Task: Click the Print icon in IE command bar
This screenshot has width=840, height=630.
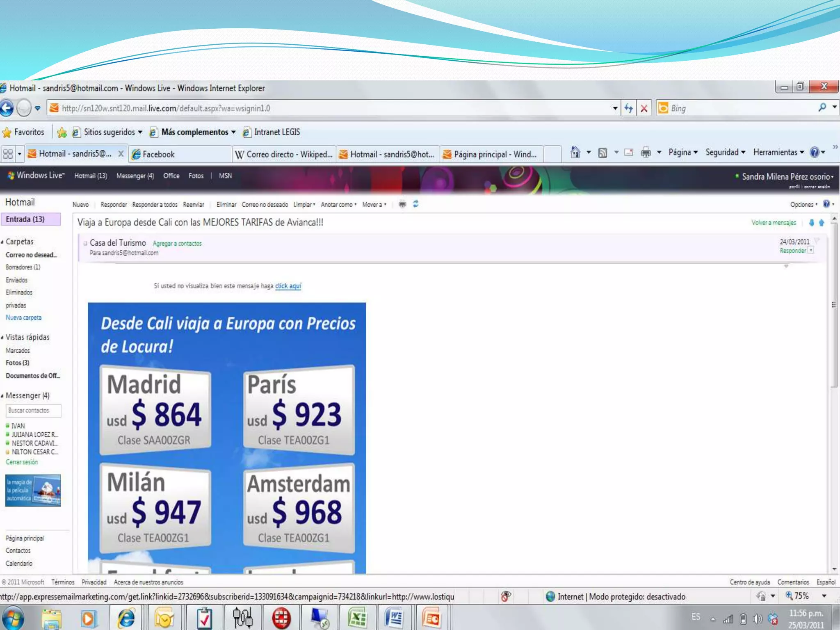Action: (646, 153)
